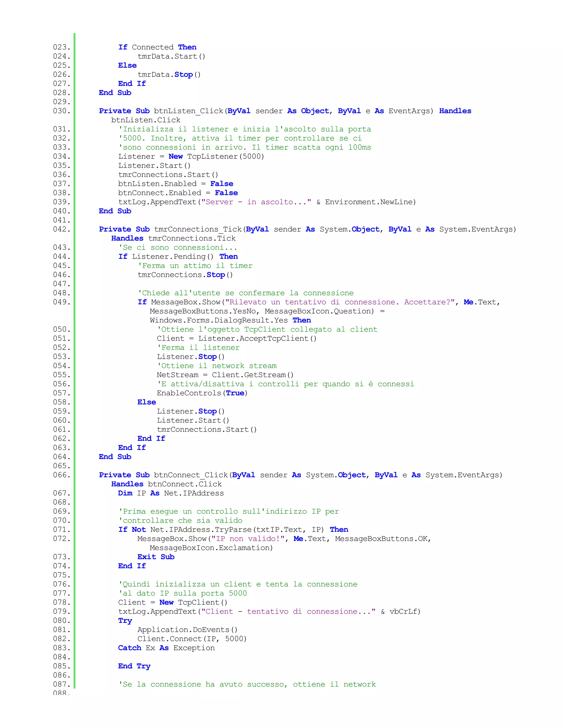Click 'Client = New TcpClient()' line

(x=173, y=602)
